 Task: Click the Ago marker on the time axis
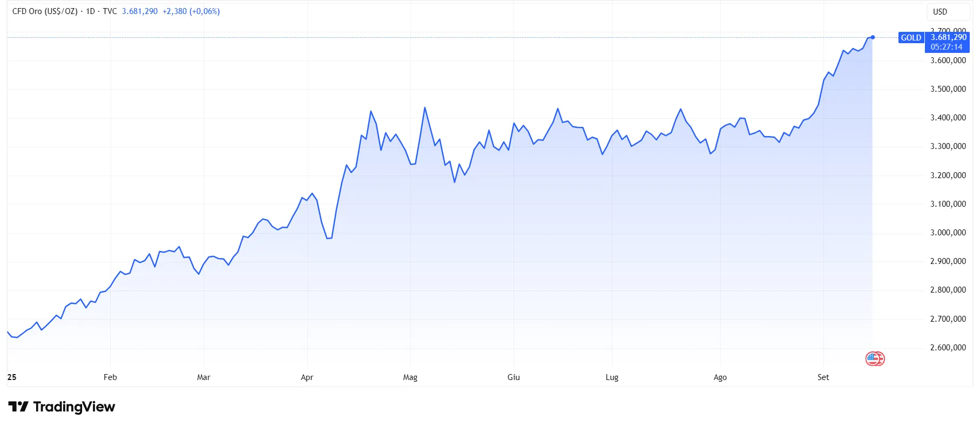point(720,377)
